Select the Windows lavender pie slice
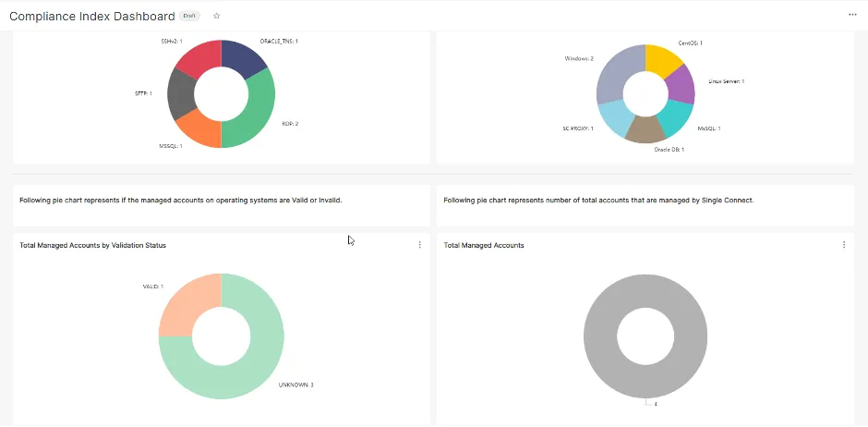The width and height of the screenshot is (868, 427). pyautogui.click(x=619, y=74)
